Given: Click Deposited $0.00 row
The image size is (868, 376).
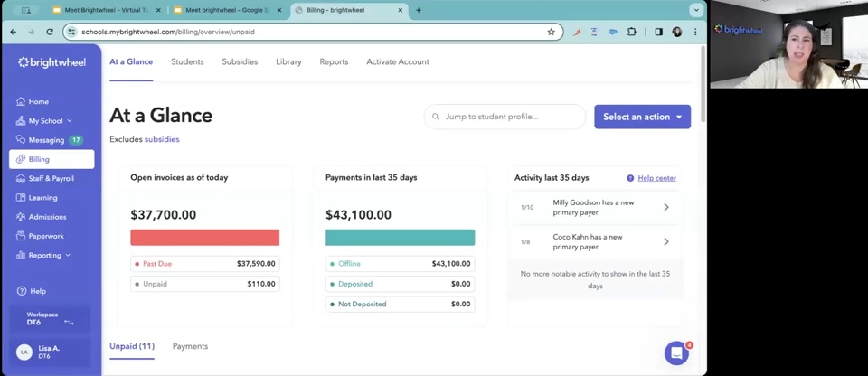Looking at the screenshot, I should (400, 284).
